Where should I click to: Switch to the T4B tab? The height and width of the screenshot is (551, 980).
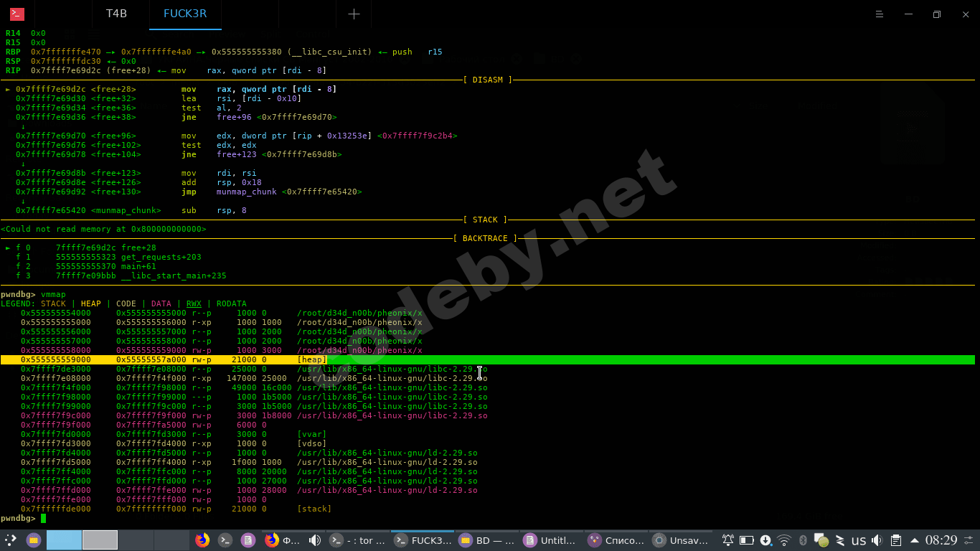116,14
